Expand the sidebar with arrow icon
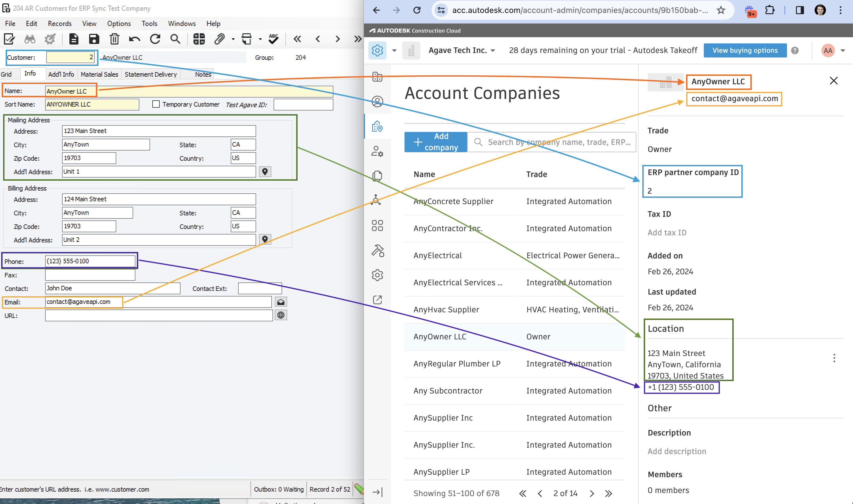The height and width of the screenshot is (504, 853). [377, 492]
